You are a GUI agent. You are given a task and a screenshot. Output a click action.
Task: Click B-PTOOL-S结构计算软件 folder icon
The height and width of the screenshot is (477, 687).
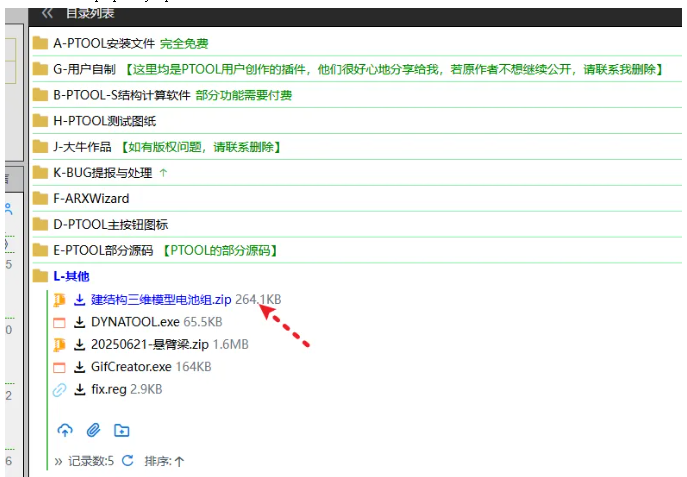click(40, 95)
